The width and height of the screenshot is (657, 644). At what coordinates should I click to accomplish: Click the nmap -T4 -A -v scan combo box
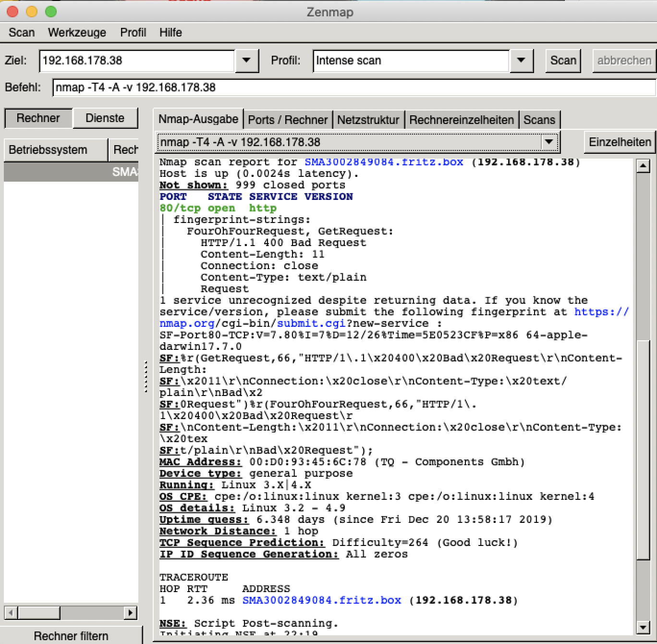(357, 142)
